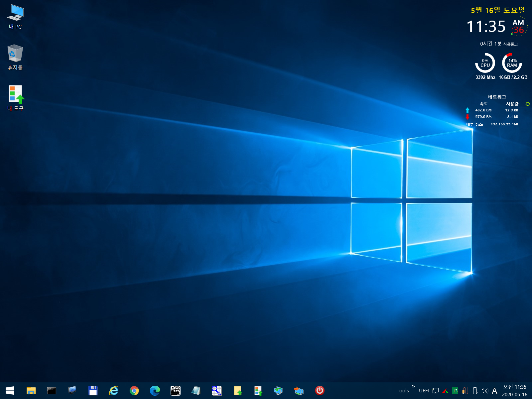
Task: Open the notepad taskbar icon
Action: [x=196, y=391]
